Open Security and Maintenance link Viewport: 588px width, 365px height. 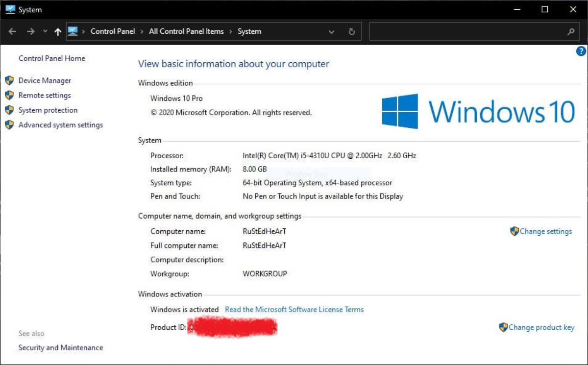point(61,347)
